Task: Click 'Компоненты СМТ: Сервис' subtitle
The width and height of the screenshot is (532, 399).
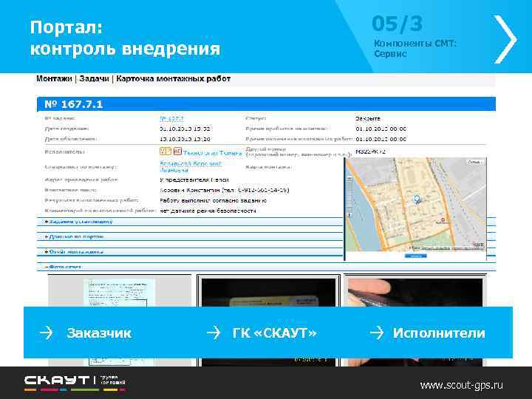Action: 415,49
